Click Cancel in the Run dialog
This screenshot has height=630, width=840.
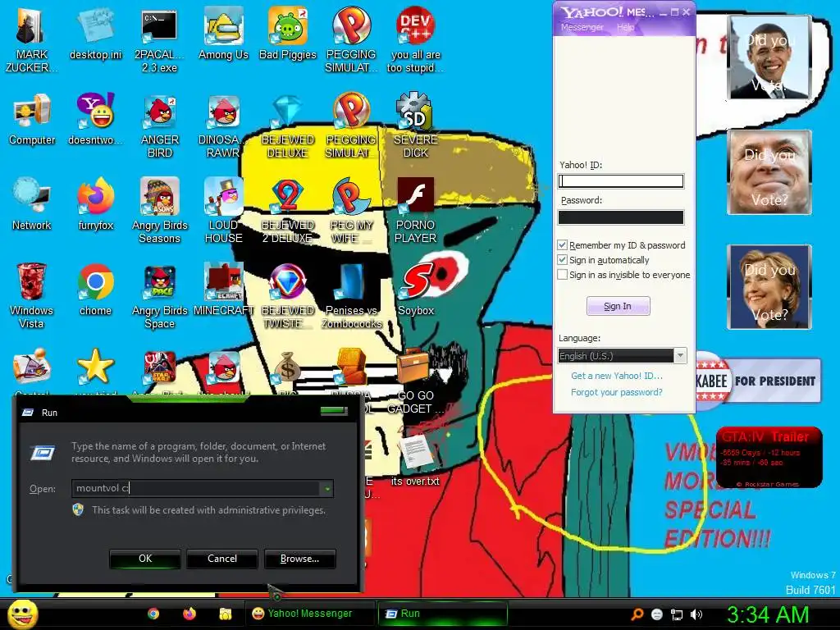click(222, 559)
